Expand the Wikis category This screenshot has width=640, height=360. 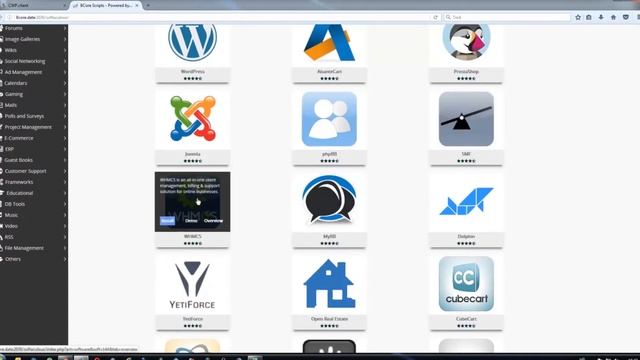pos(34,50)
